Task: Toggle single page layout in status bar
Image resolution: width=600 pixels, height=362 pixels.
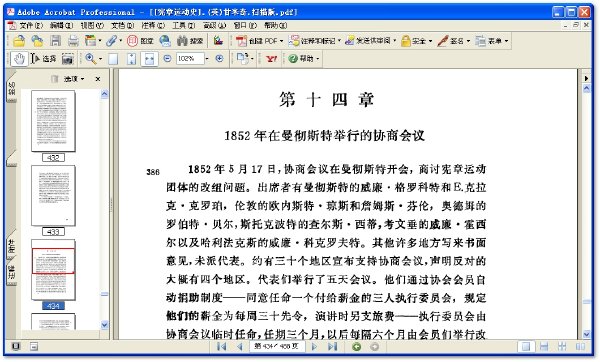Action: pos(526,347)
